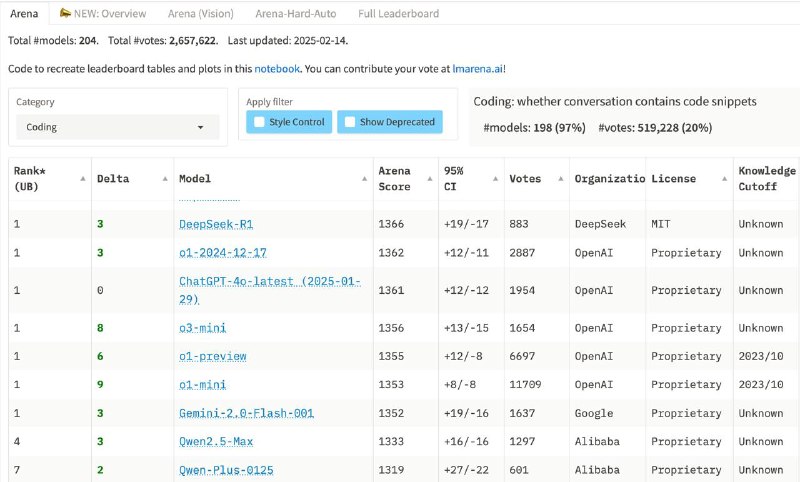The image size is (800, 482).
Task: Open the Category dropdown set to Coding
Action: pyautogui.click(x=118, y=127)
